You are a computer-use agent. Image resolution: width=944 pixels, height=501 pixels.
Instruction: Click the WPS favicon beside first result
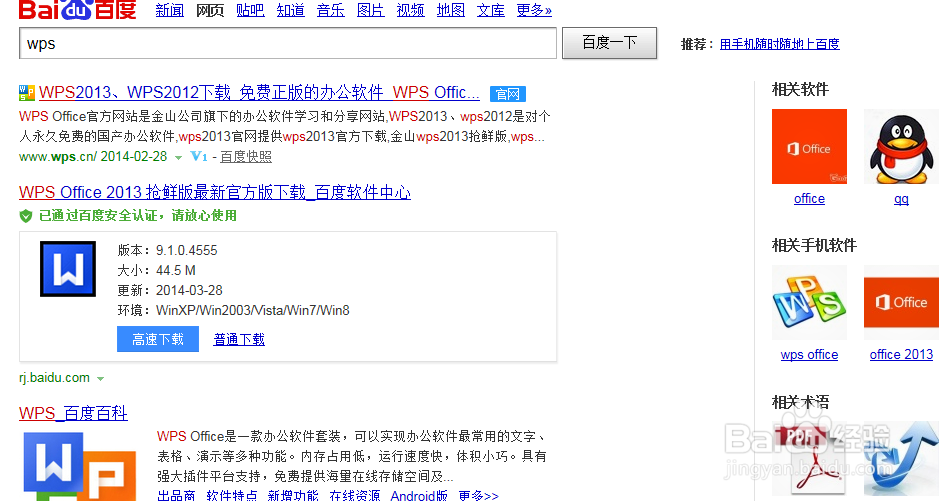tap(26, 93)
